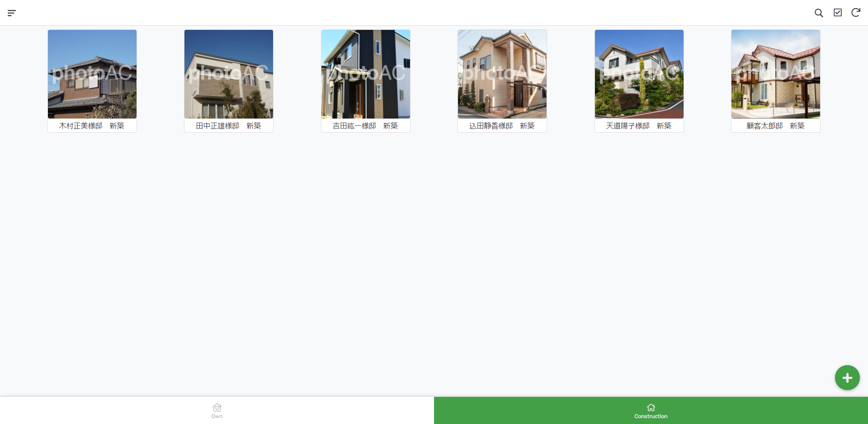
Task: Switch to the Construction tab
Action: (650, 410)
